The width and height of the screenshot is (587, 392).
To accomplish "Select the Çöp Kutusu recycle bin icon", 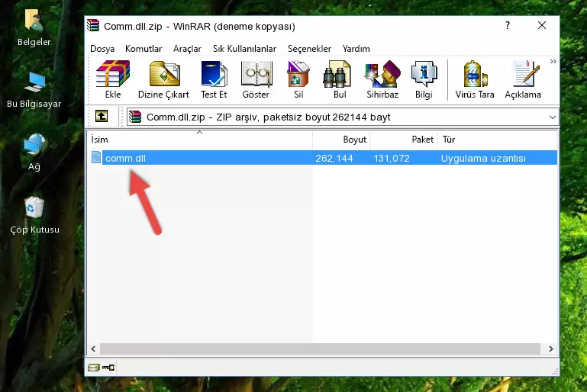I will [34, 215].
